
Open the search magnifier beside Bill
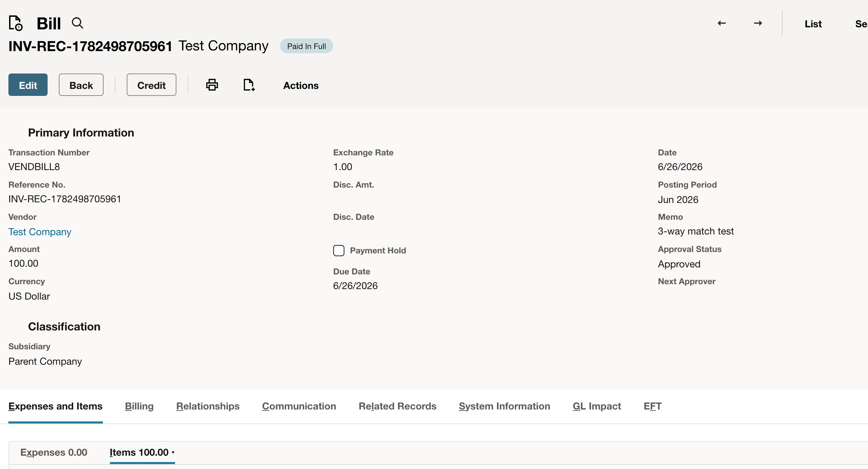click(x=77, y=23)
